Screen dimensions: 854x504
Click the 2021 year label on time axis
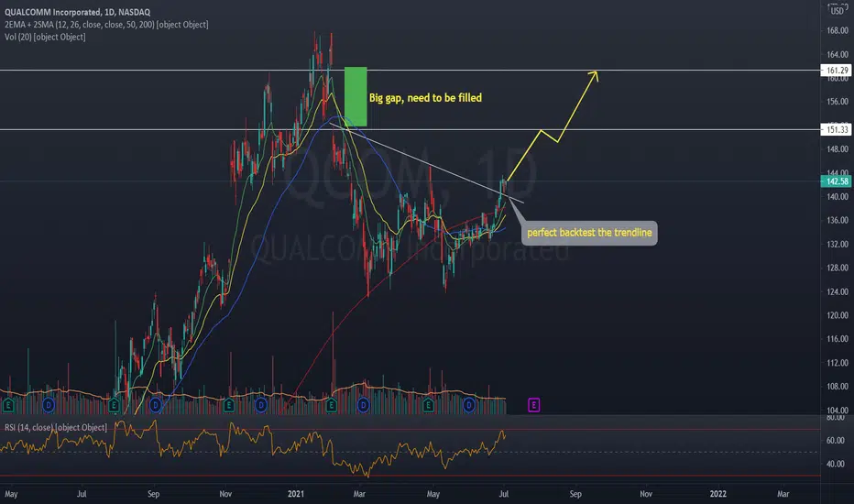coord(296,494)
